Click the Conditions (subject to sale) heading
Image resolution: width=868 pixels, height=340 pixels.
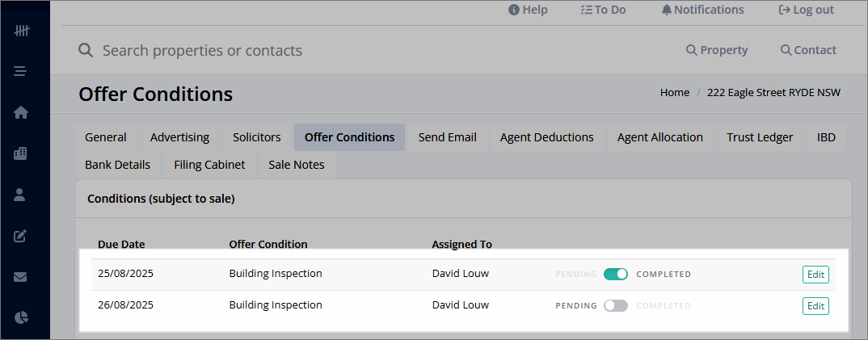(x=161, y=199)
